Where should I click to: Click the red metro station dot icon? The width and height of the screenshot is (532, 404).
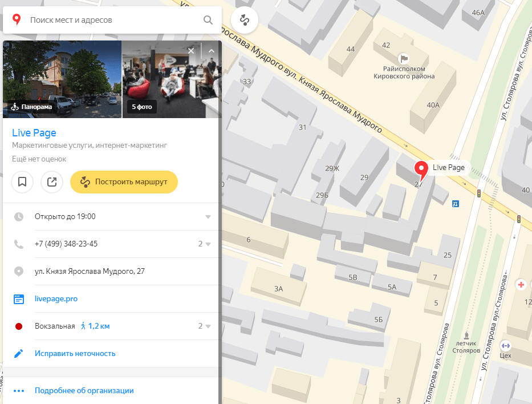pos(19,326)
